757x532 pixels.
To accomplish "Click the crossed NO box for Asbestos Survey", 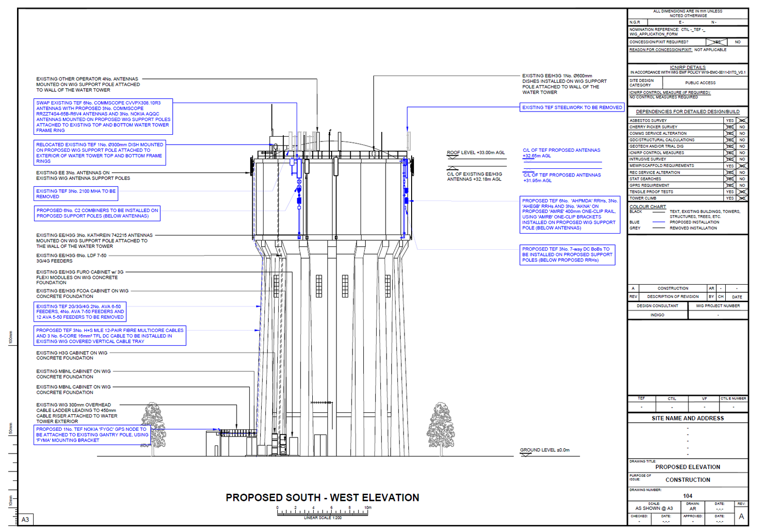I will (x=742, y=121).
